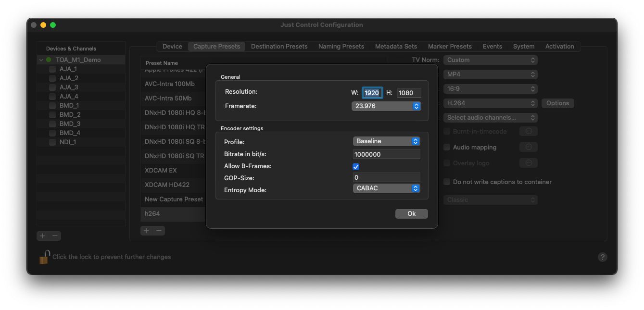Image resolution: width=644 pixels, height=310 pixels.
Task: Open Audio mapping settings round button
Action: tap(529, 147)
